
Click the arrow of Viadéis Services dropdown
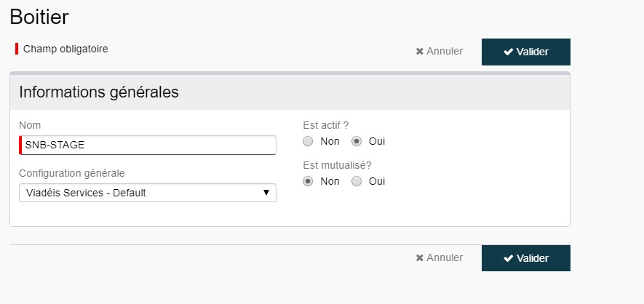pyautogui.click(x=266, y=193)
